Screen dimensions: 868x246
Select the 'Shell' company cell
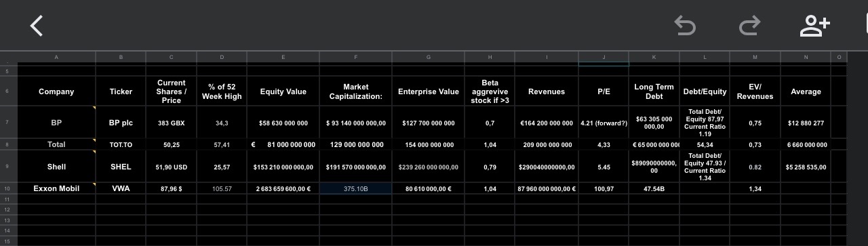56,167
